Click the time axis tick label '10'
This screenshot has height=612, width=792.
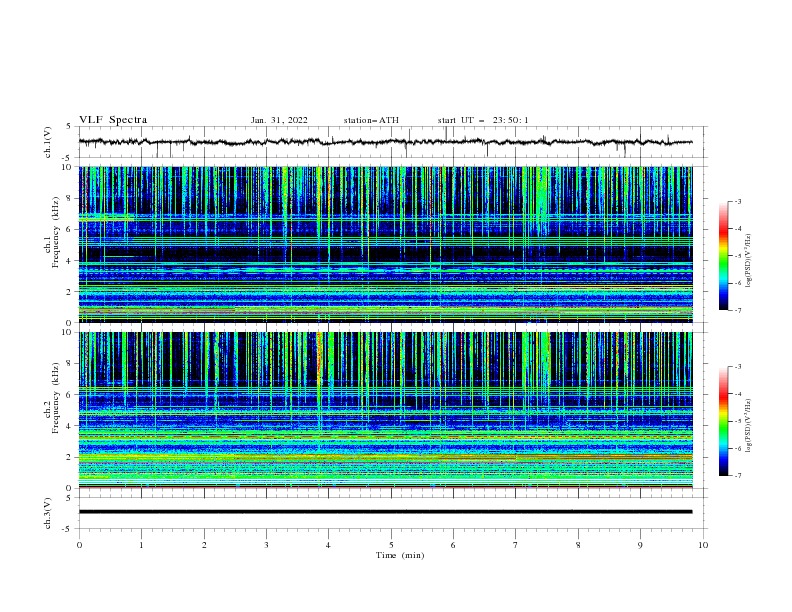703,545
